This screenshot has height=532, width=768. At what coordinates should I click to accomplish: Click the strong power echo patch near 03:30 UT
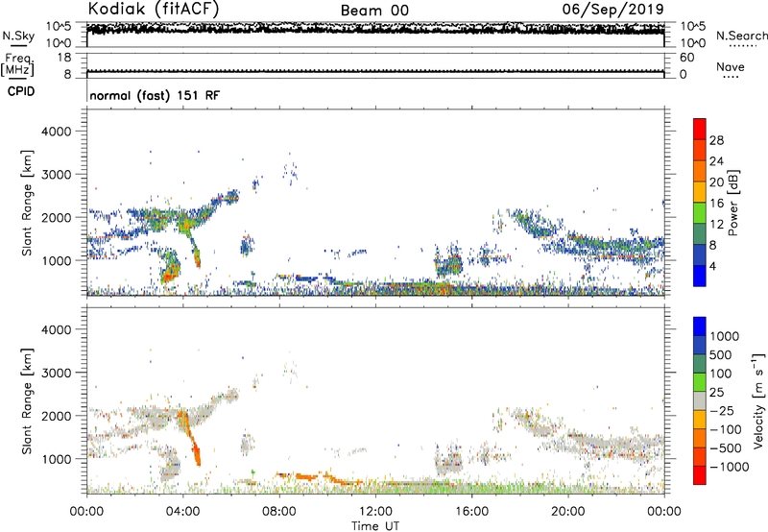coord(171,269)
